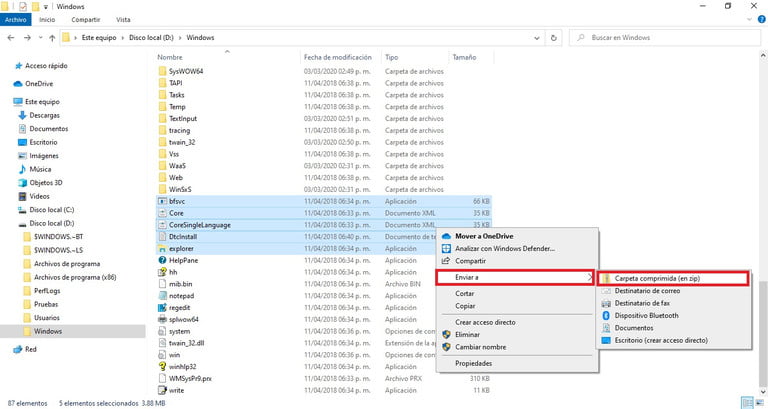This screenshot has height=409, width=768.
Task: Sort by the Tipo column header
Action: tap(391, 57)
